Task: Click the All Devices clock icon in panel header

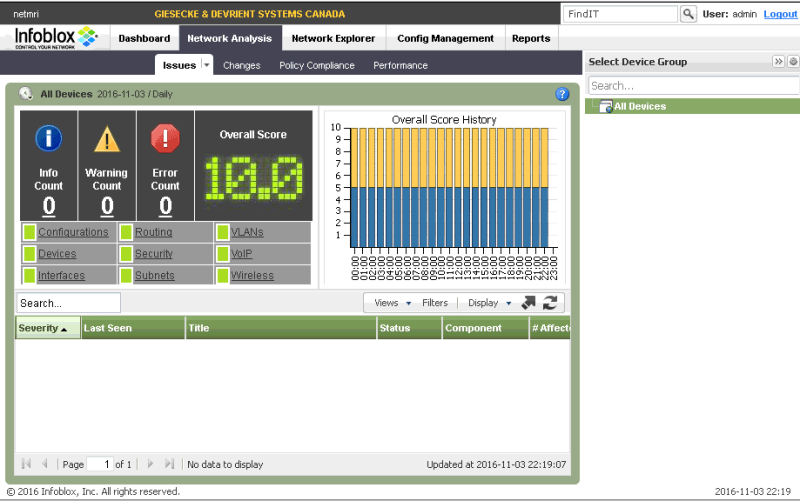Action: coord(26,94)
